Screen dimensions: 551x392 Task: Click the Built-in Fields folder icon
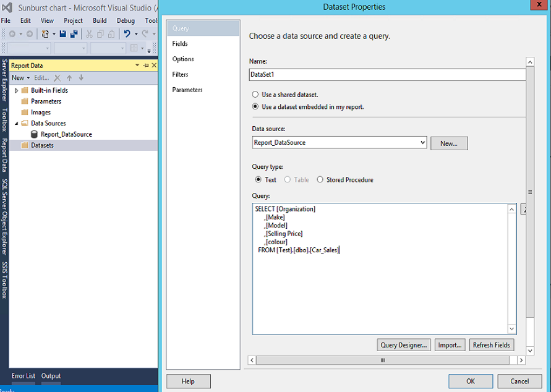click(x=25, y=90)
